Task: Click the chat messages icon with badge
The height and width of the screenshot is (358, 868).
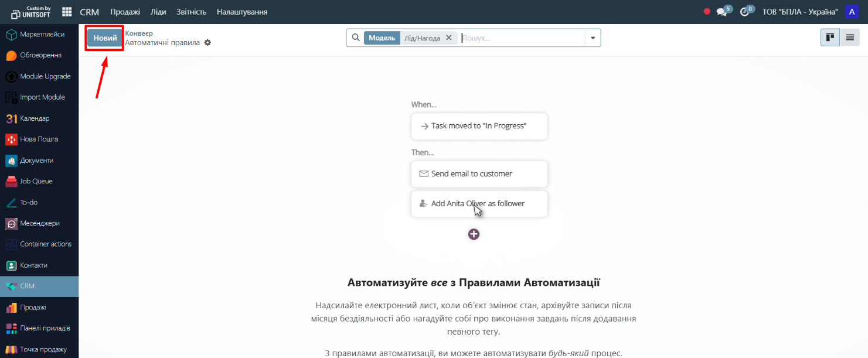Action: 722,12
